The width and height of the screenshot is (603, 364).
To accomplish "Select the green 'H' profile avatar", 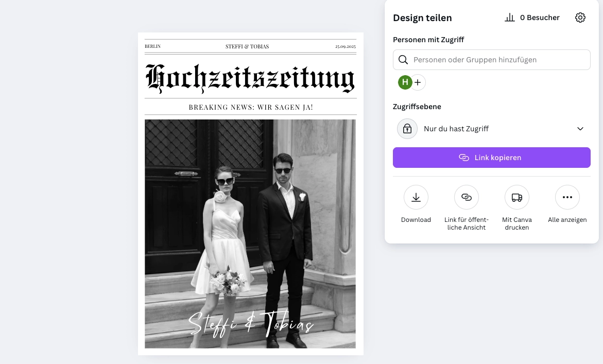I will [405, 82].
